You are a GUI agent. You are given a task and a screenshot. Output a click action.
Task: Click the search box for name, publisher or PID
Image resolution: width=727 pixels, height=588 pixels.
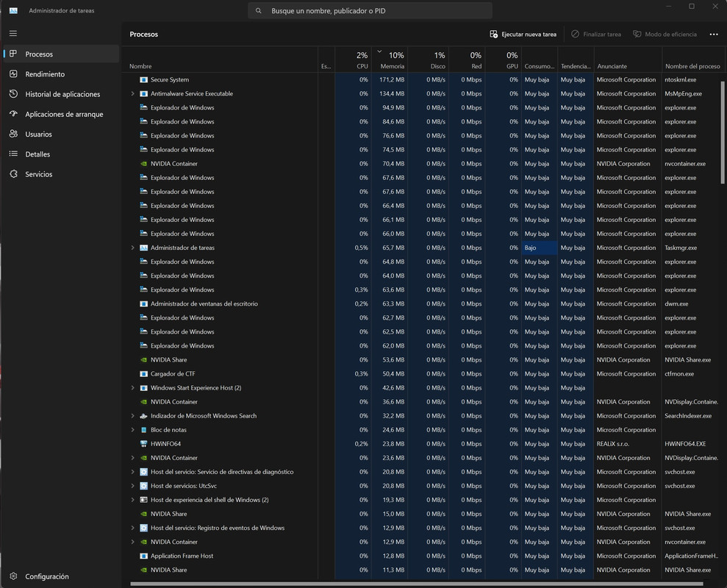370,11
